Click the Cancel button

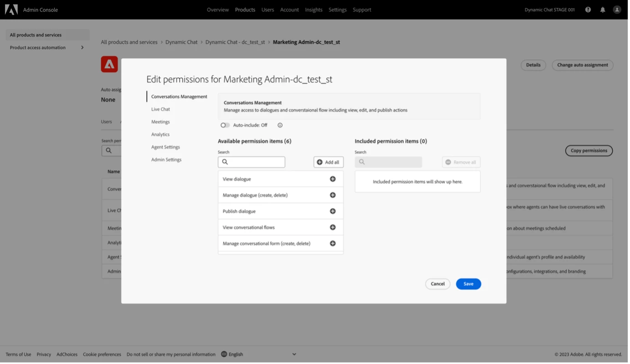439,285
